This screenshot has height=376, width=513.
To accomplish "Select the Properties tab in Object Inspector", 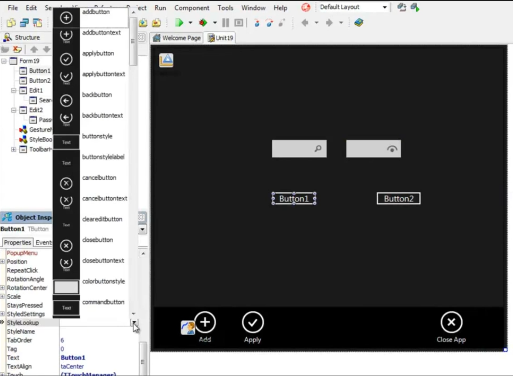I will pyautogui.click(x=17, y=242).
